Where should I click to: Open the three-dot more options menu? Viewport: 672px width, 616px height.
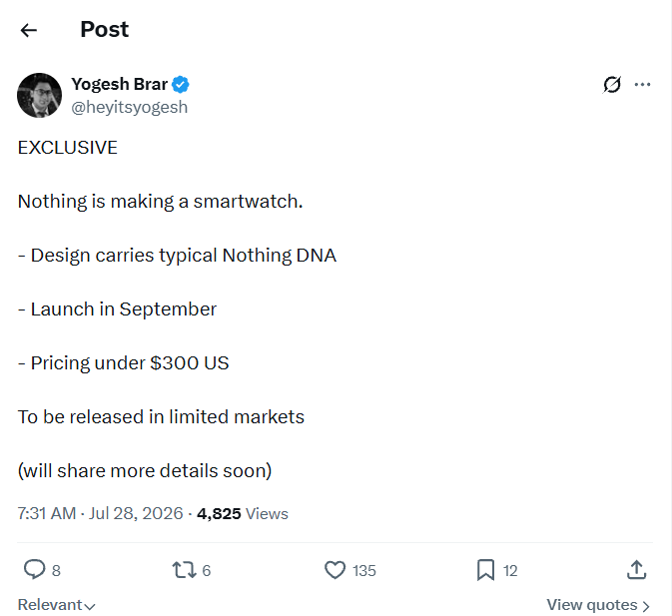coord(642,85)
